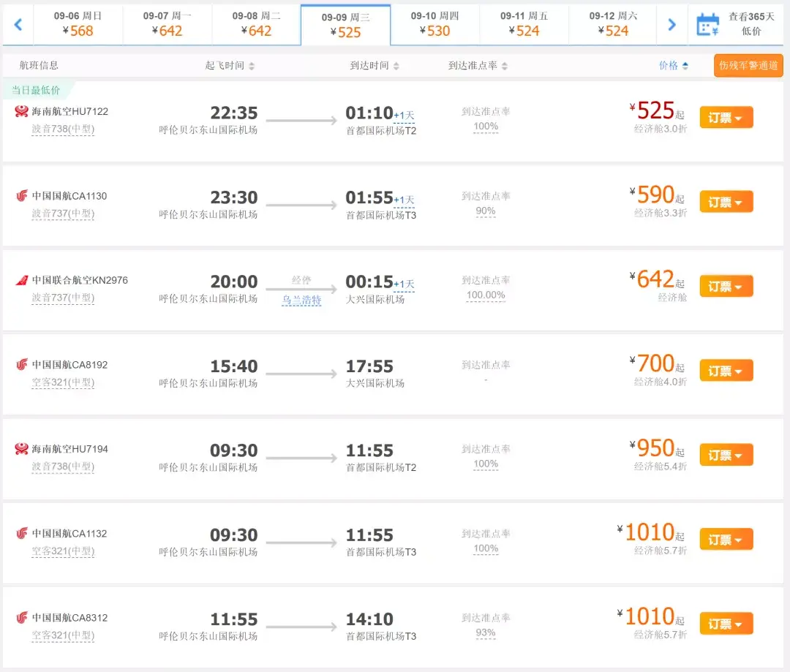This screenshot has width=790, height=672.
Task: Select the 09-10 Thursday ¥530 date tab
Action: (x=435, y=24)
